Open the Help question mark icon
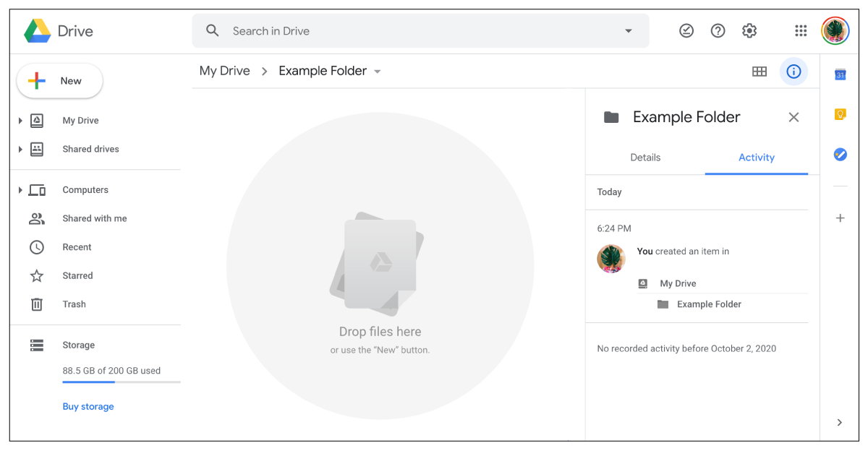The image size is (868, 451). (x=718, y=31)
